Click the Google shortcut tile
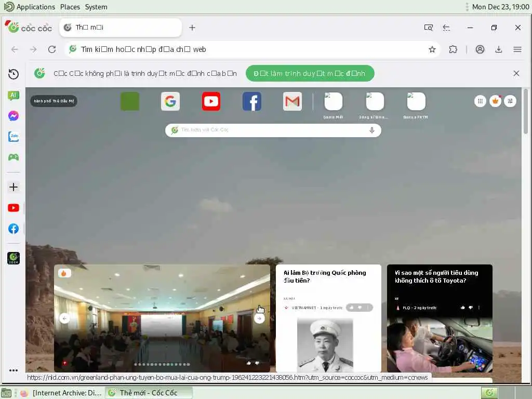This screenshot has width=532, height=399. click(x=170, y=101)
